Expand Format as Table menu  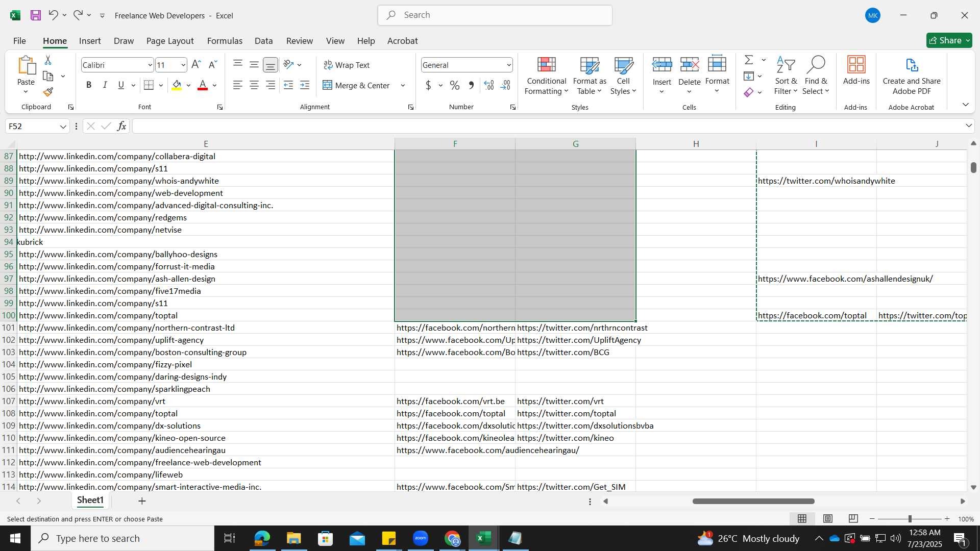[590, 76]
